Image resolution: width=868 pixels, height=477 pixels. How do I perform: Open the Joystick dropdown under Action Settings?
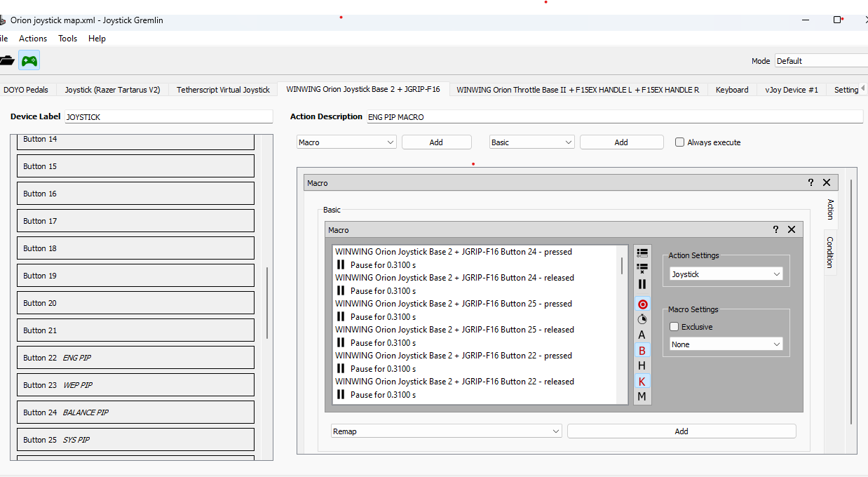[726, 274]
